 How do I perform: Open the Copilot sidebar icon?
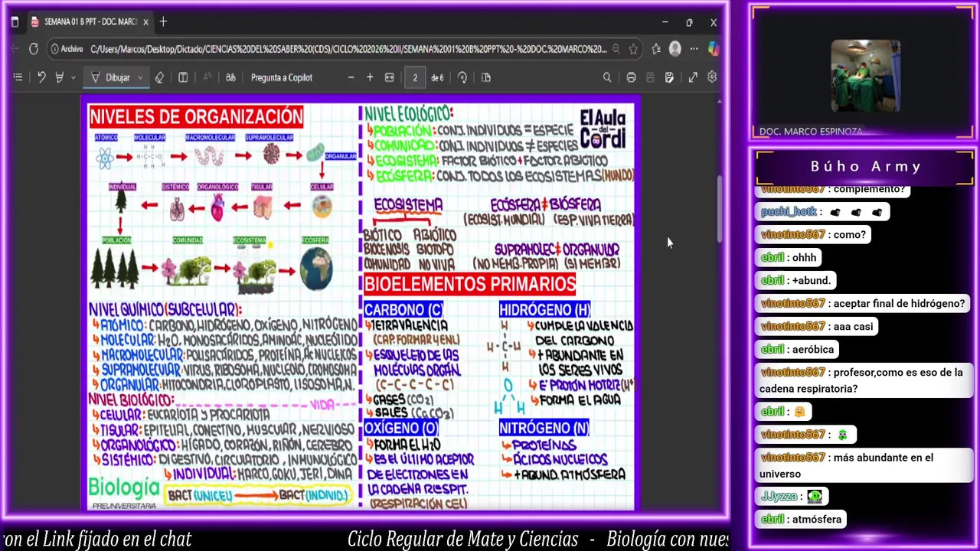point(714,49)
